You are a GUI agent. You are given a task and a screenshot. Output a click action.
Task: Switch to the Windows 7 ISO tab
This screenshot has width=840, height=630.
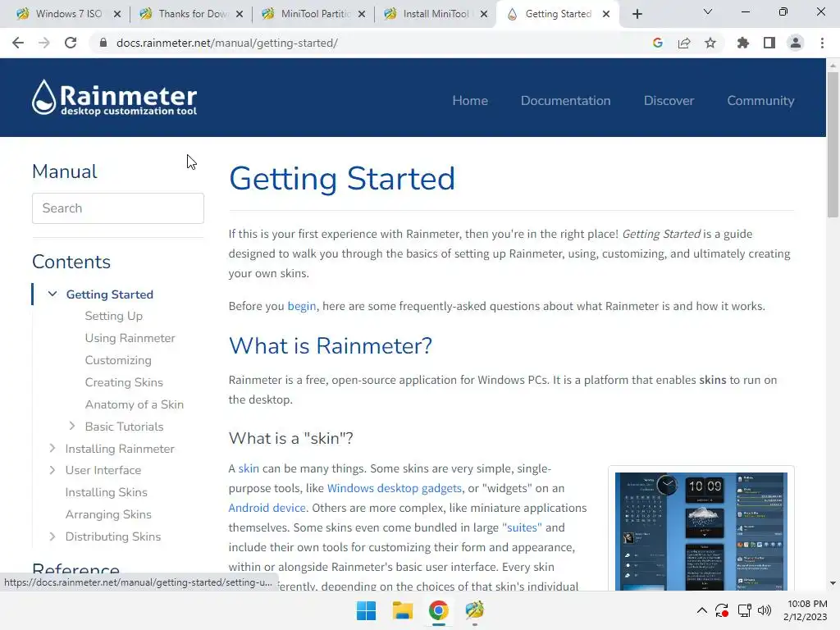tap(69, 14)
